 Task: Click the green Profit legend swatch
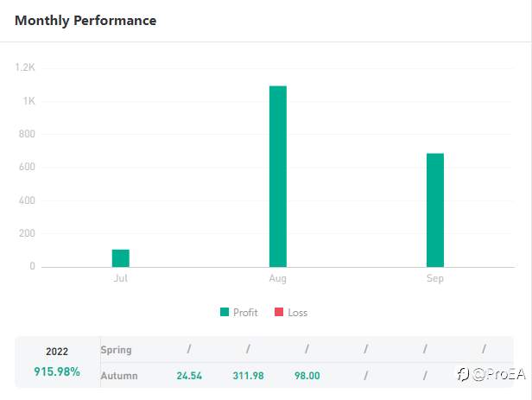[x=225, y=312]
